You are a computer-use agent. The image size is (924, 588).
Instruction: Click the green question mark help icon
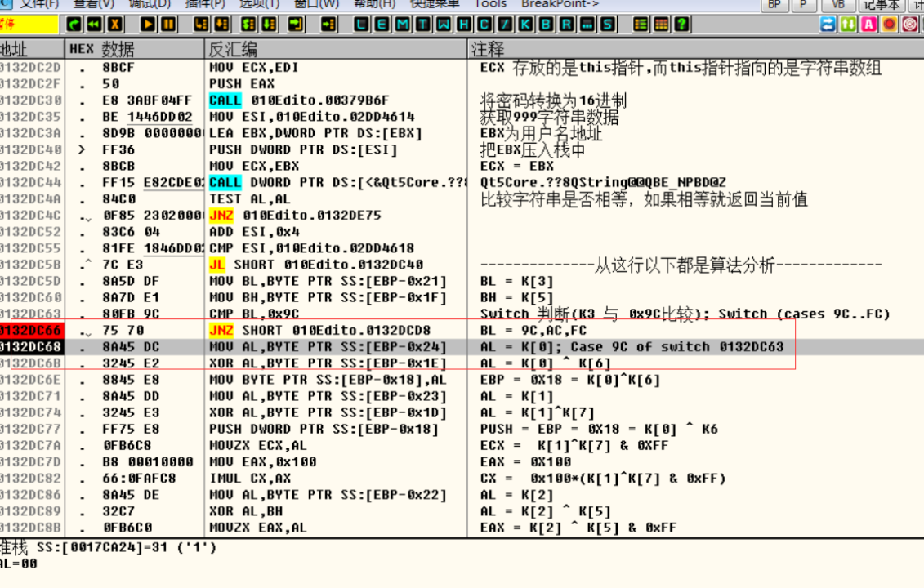pos(681,25)
